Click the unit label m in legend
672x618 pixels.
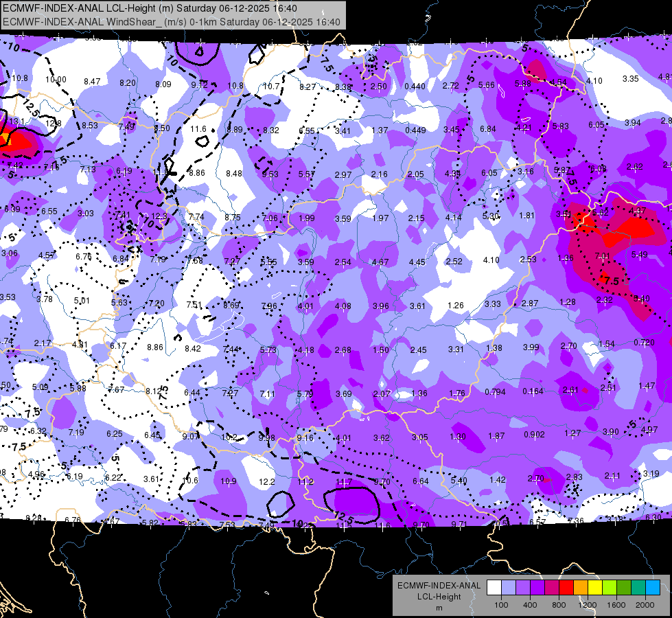coord(439,608)
